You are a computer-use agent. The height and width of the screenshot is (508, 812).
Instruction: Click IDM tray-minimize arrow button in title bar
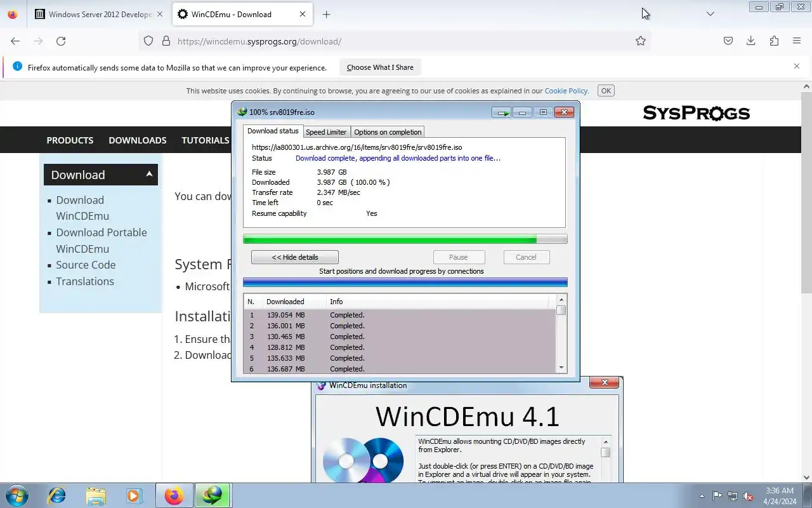point(502,112)
